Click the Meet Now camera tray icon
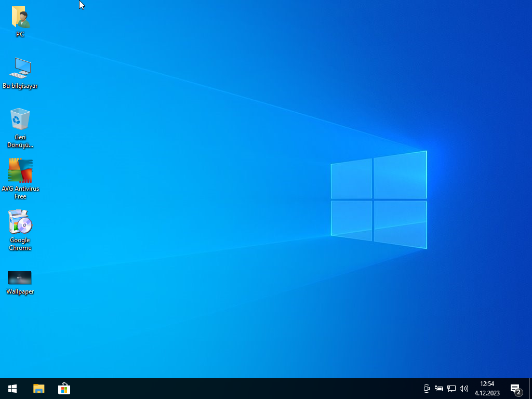 (427, 389)
